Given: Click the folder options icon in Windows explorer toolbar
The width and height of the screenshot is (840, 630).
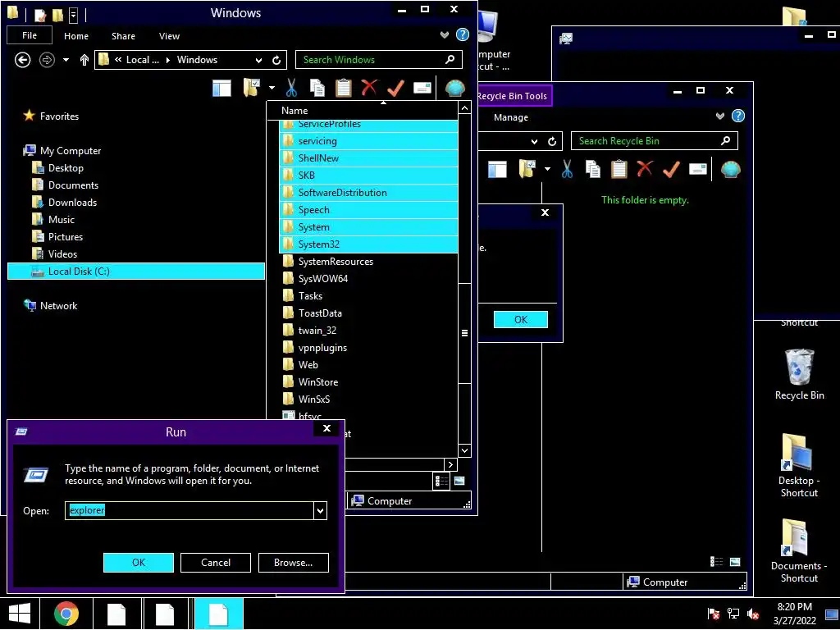Looking at the screenshot, I should point(252,88).
